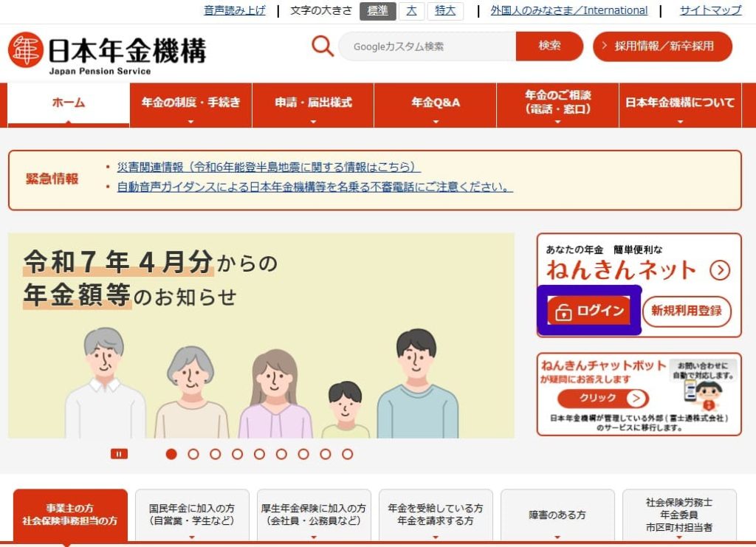The width and height of the screenshot is (756, 547).
Task: Select the ホーム tab
Action: pyautogui.click(x=69, y=105)
